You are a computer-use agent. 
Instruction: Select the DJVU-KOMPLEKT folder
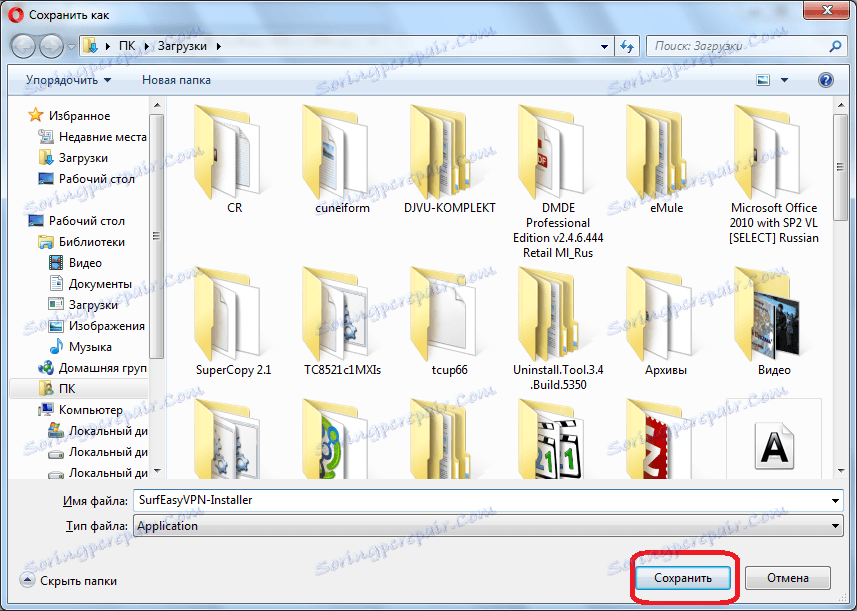click(449, 160)
